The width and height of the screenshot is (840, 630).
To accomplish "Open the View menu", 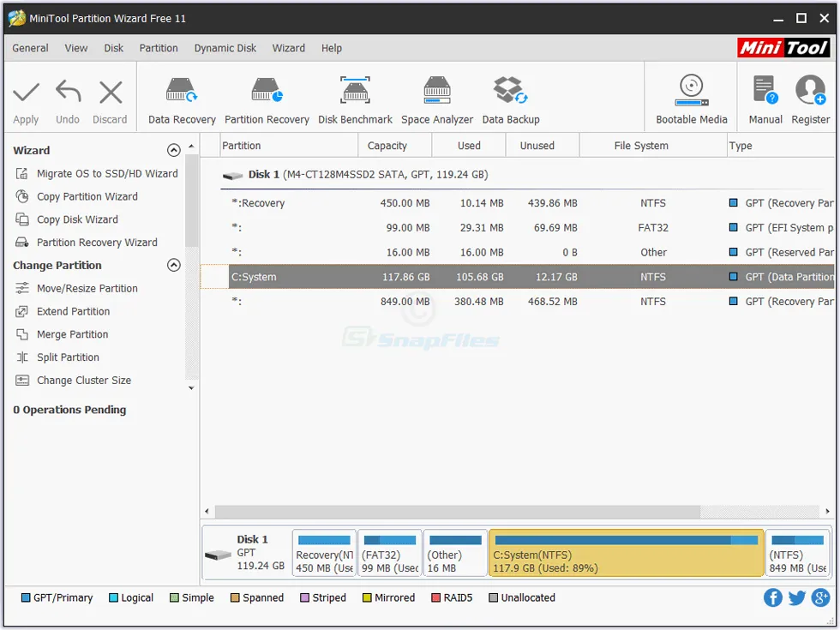I will tap(76, 48).
